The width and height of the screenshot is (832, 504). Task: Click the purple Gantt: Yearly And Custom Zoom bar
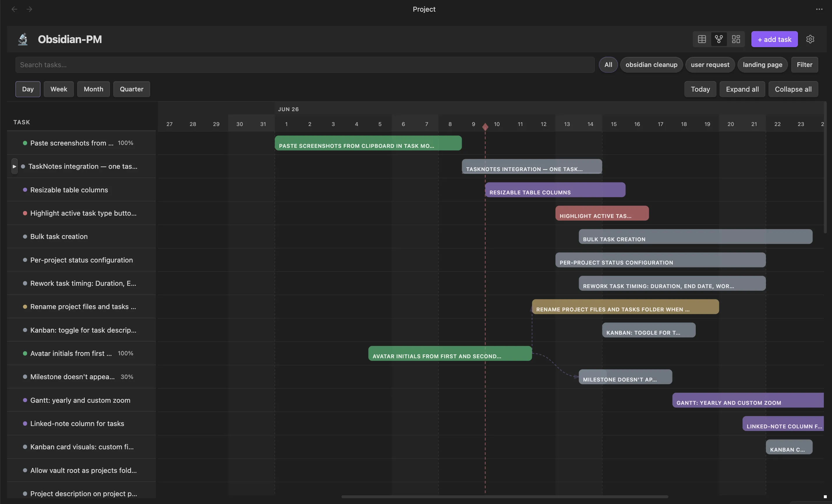click(x=748, y=400)
